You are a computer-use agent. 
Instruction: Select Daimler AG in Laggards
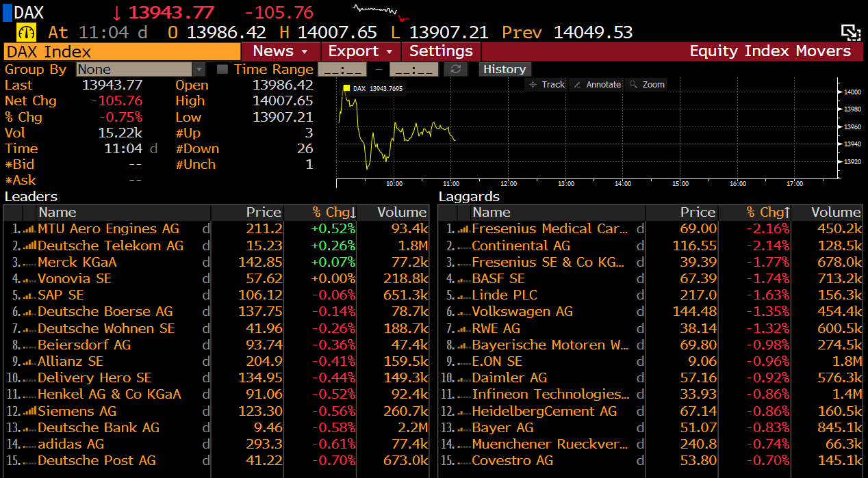[650, 378]
